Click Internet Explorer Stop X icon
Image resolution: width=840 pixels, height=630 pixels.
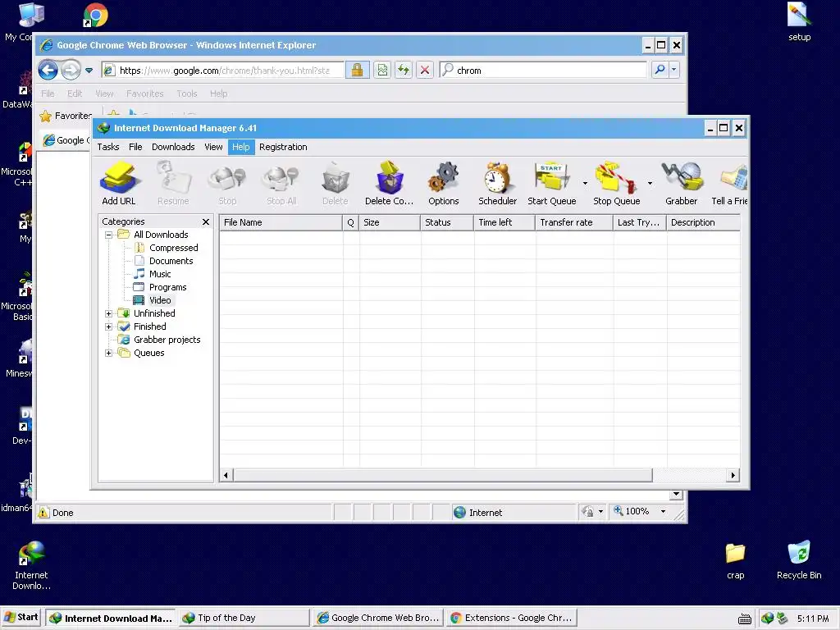coord(425,71)
